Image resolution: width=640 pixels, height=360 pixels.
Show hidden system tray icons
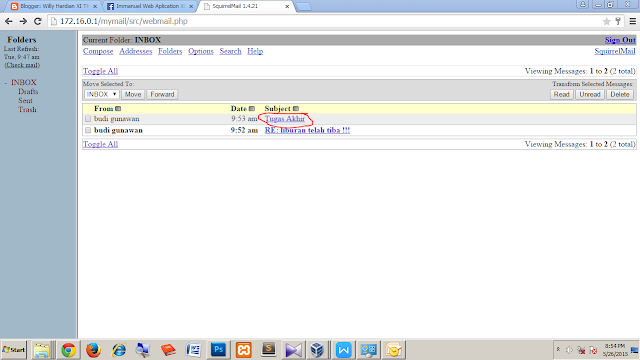558,350
